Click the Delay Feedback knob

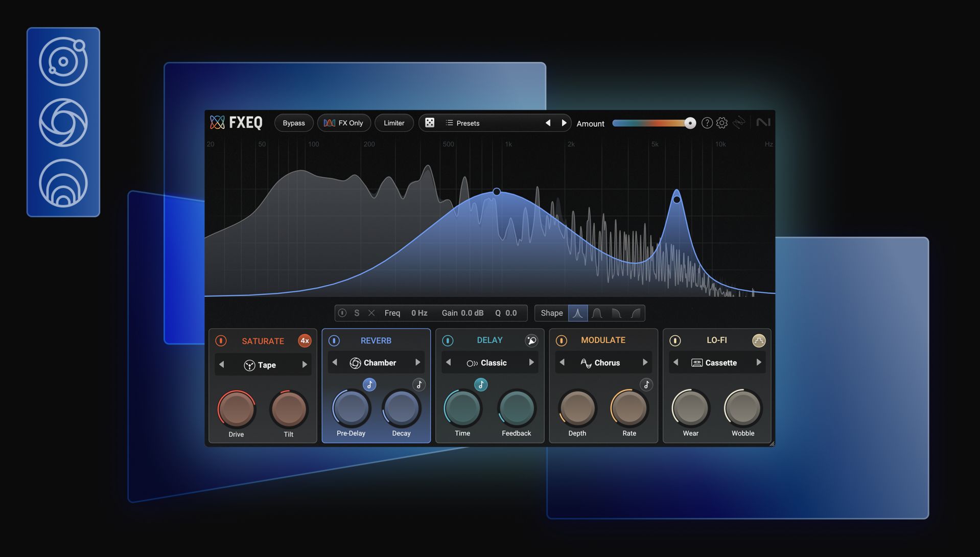click(517, 408)
